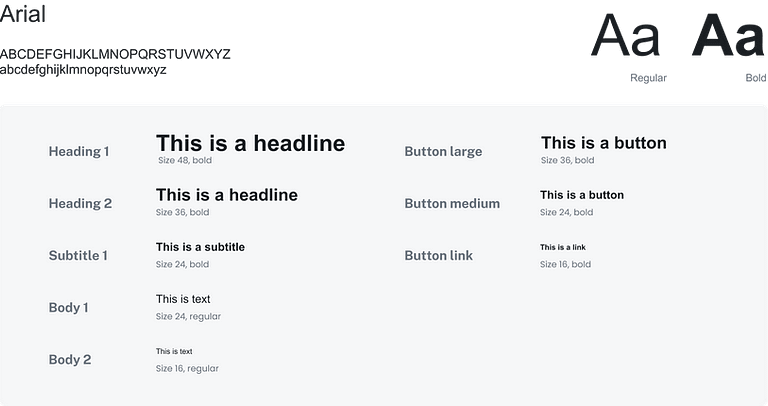Click the "Size 16, regular" caption

click(x=187, y=369)
